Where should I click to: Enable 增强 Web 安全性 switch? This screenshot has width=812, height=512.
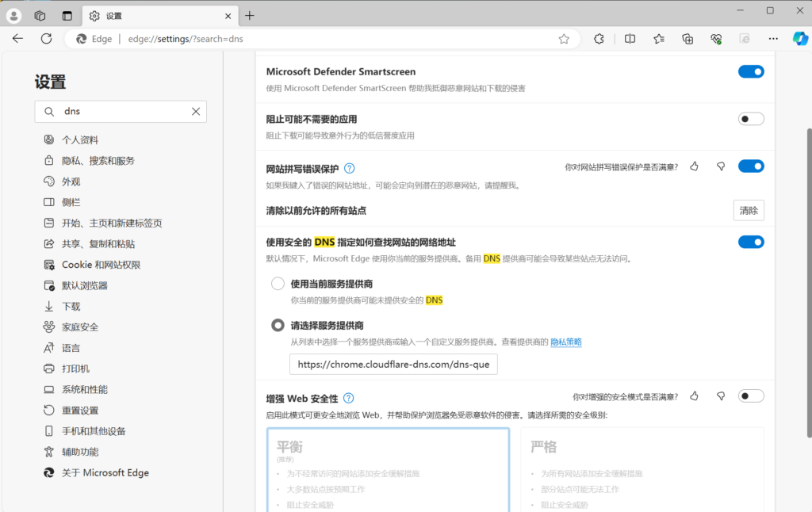[x=751, y=396]
